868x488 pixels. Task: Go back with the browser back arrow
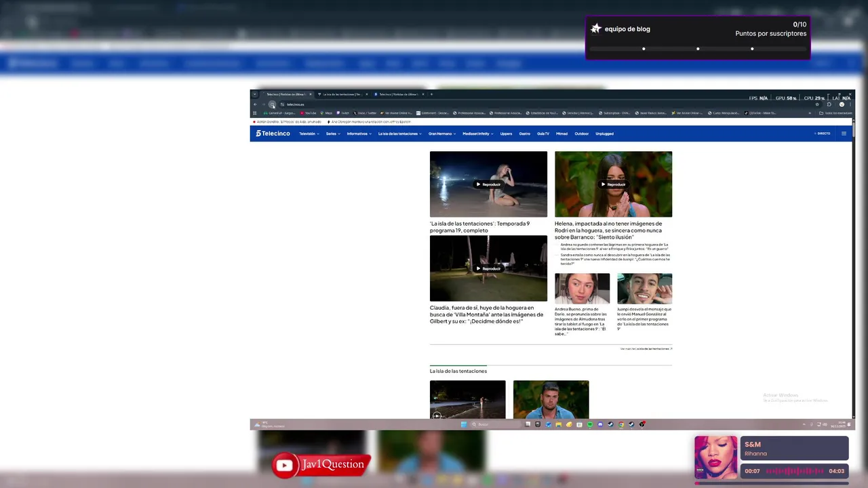pyautogui.click(x=256, y=104)
